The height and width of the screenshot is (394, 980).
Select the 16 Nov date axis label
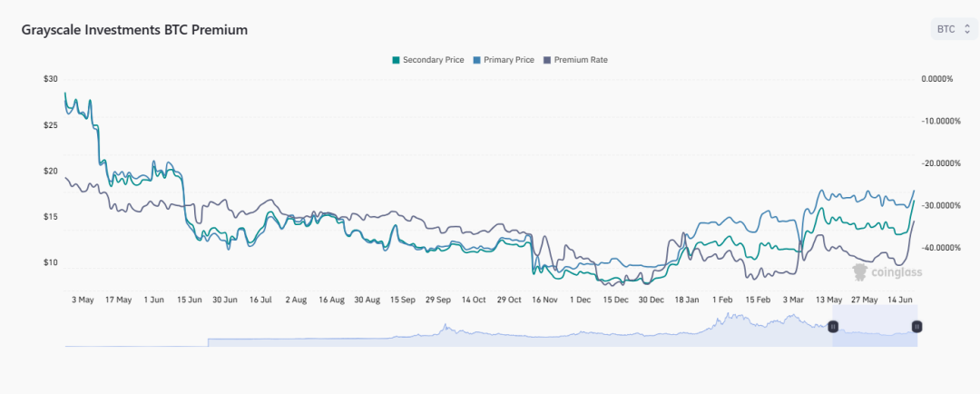click(544, 300)
